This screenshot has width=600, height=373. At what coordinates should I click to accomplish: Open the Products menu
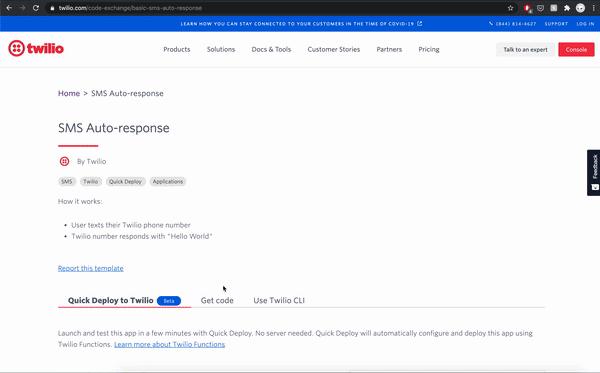177,49
